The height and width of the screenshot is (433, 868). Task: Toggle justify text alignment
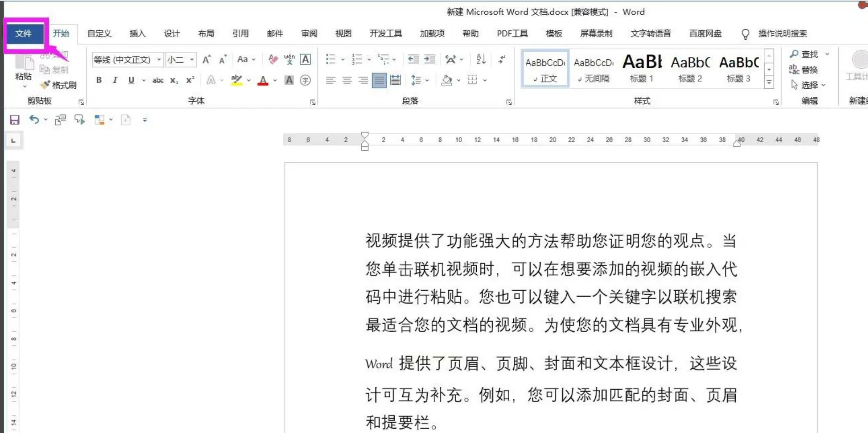(x=379, y=80)
